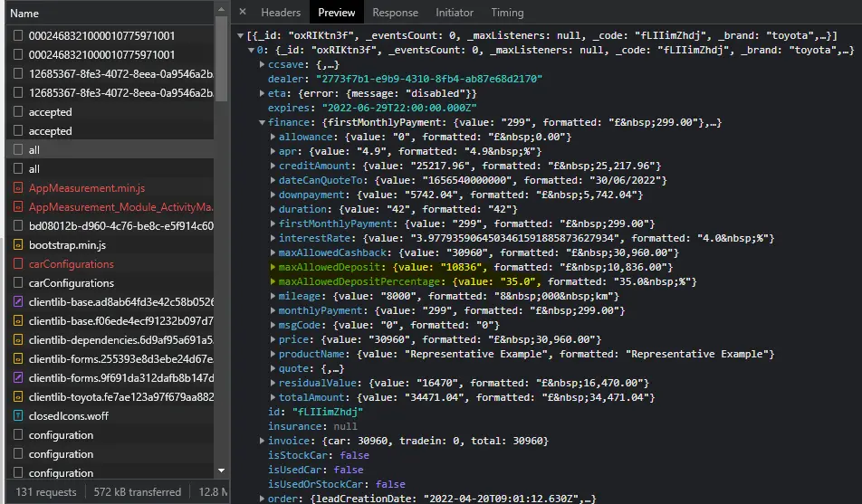Click the document icon beside bd08012b-d960-4c76-be8c-e5f914c60
Screen dimensions: 862x504
point(17,226)
